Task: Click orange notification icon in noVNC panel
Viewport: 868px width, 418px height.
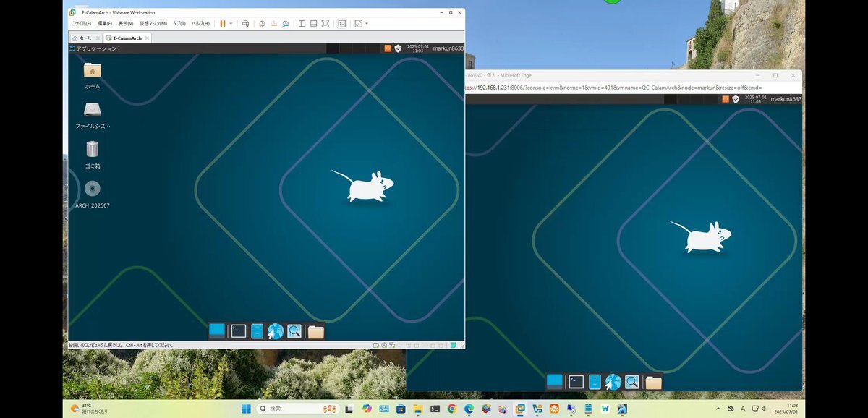Action: pos(726,98)
